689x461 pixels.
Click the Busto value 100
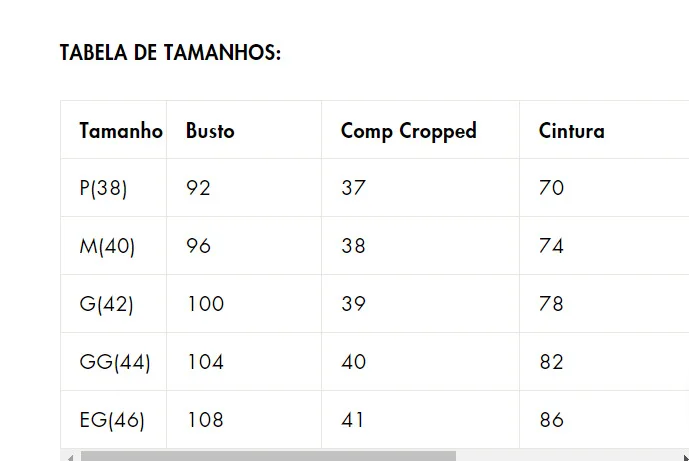tap(206, 304)
